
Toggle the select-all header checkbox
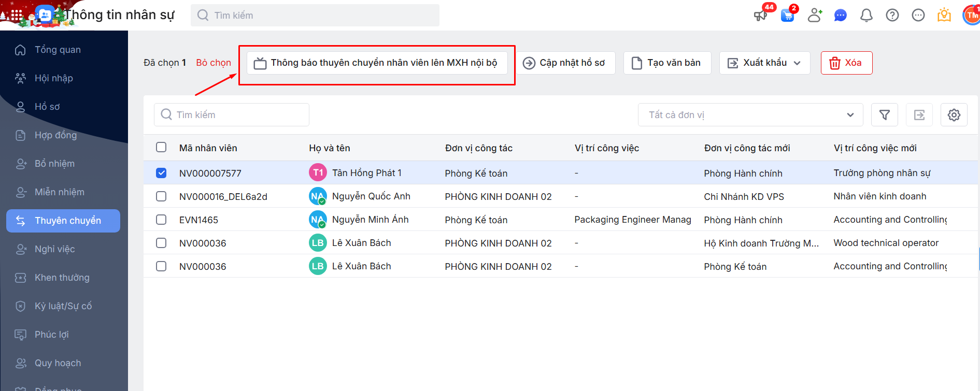coord(161,148)
